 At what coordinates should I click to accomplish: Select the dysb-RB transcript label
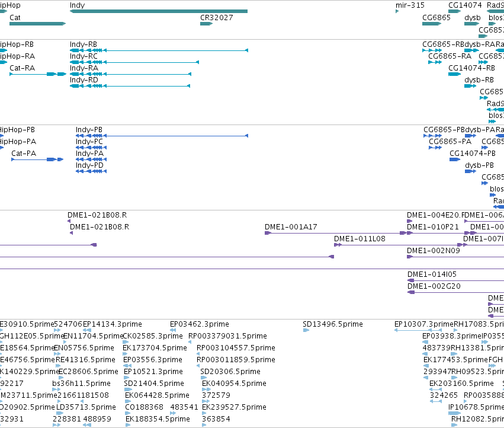pos(479,80)
